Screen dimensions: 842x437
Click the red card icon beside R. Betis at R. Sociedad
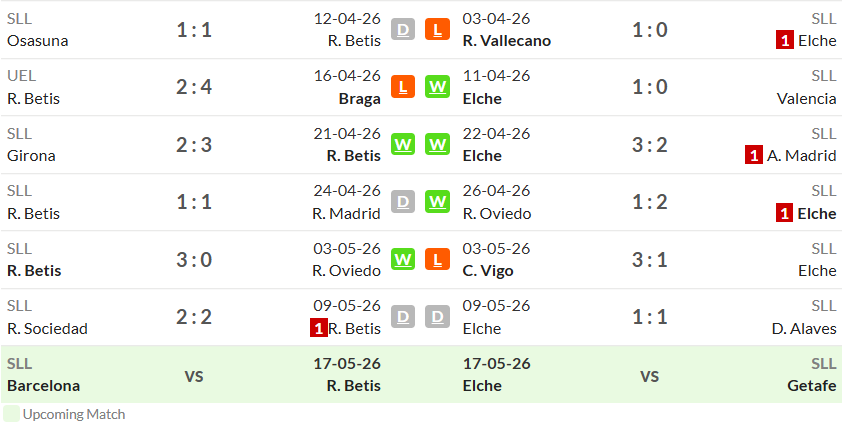319,327
